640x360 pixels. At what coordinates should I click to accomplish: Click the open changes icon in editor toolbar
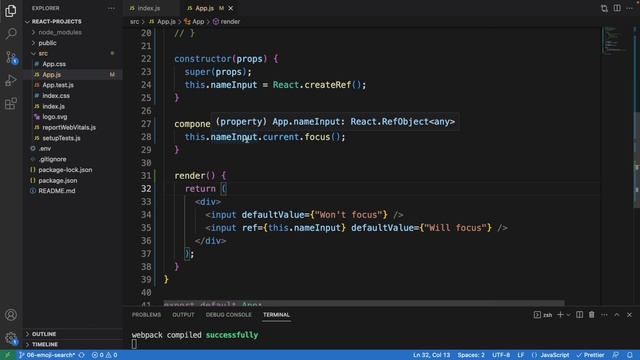(x=604, y=8)
